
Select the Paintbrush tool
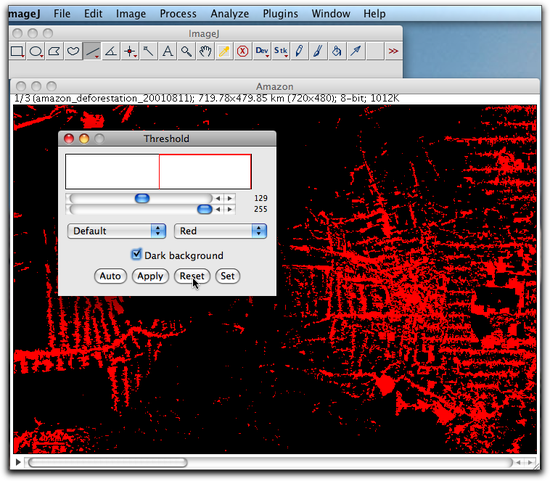(x=318, y=52)
